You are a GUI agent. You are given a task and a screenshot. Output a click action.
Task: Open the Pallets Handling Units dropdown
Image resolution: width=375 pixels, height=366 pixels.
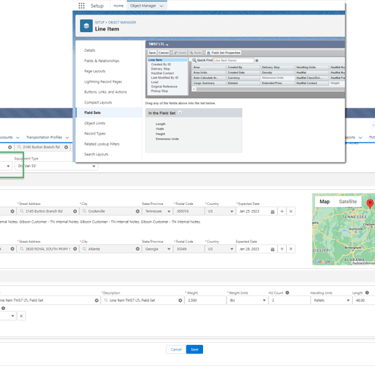pyautogui.click(x=331, y=300)
